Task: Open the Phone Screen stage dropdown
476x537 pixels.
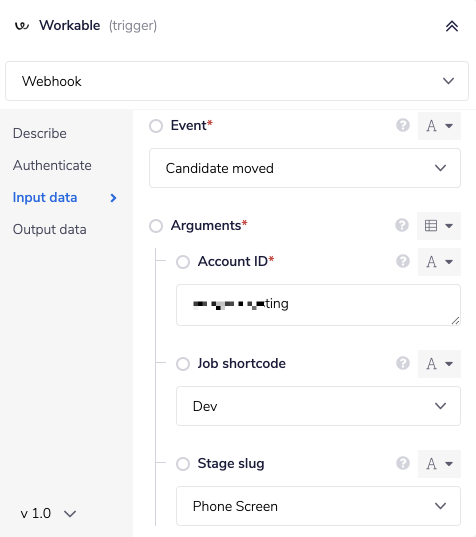Action: [318, 506]
